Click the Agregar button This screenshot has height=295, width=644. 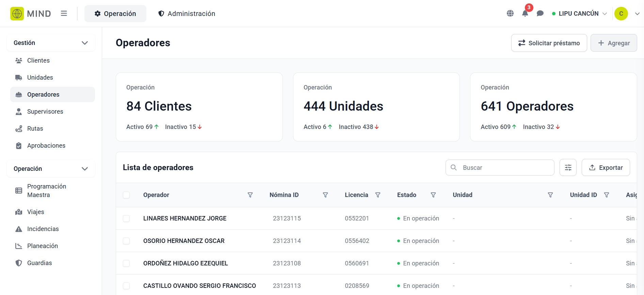click(x=614, y=43)
